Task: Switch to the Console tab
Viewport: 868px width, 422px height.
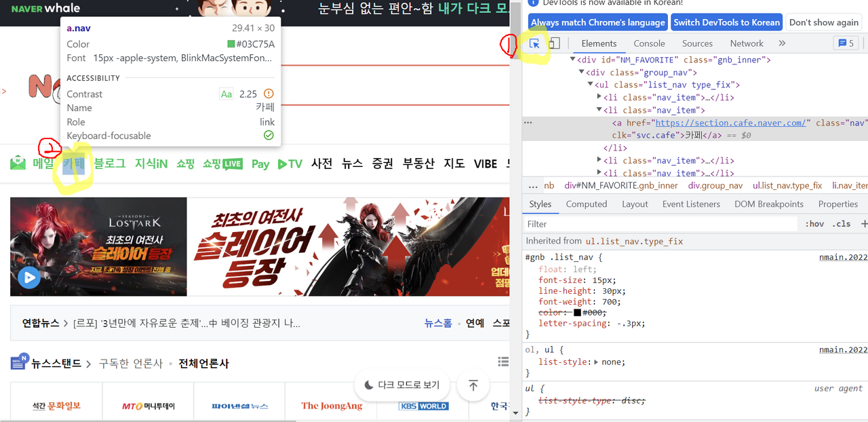Action: 649,43
